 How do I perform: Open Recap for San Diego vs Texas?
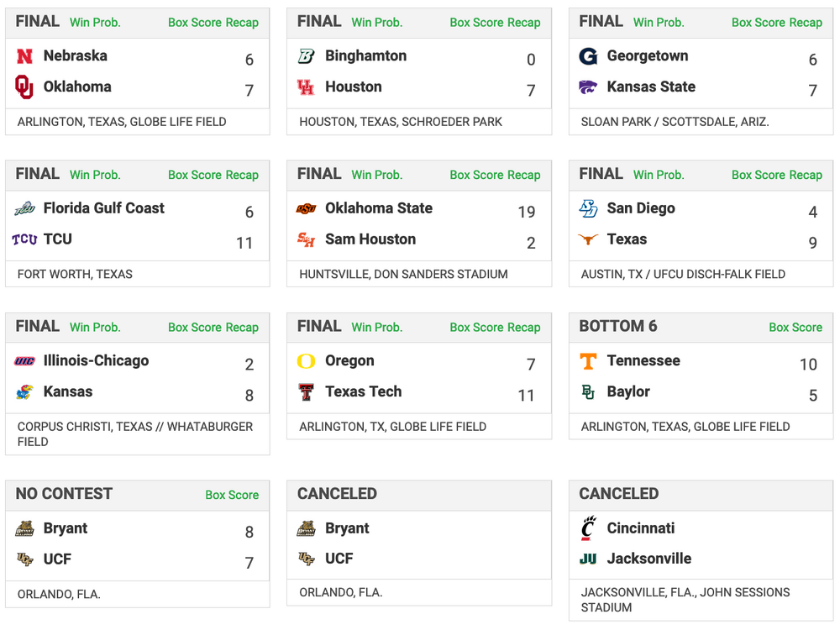pos(806,175)
